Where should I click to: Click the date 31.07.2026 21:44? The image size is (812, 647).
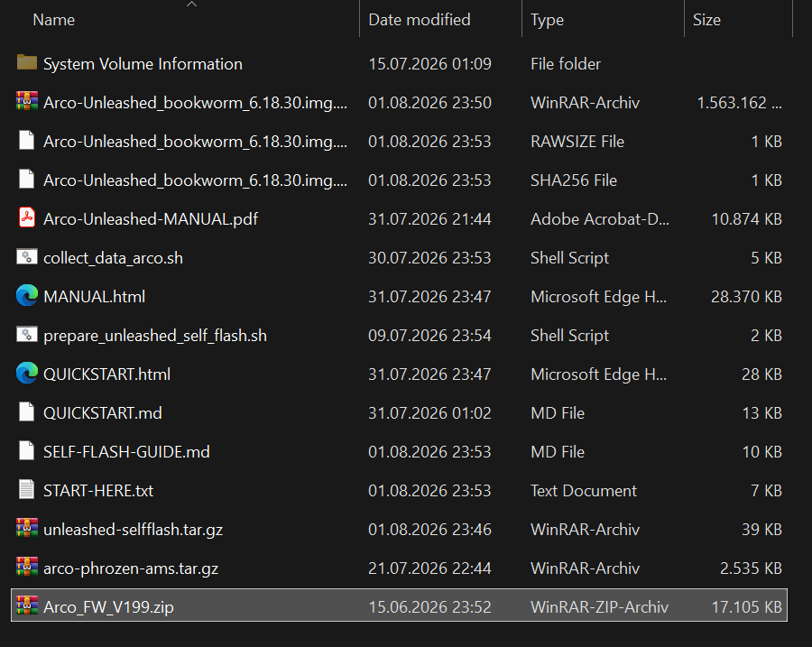429,219
